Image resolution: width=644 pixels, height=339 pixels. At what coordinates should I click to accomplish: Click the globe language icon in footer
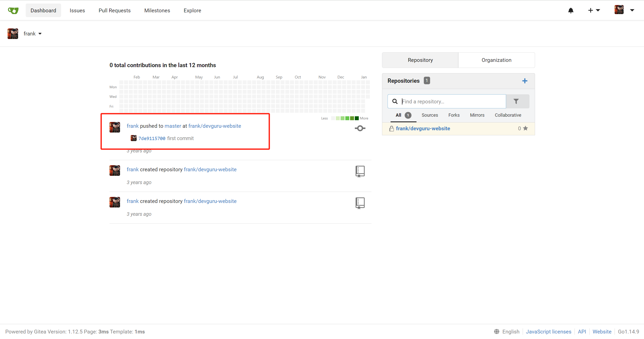[x=497, y=331]
